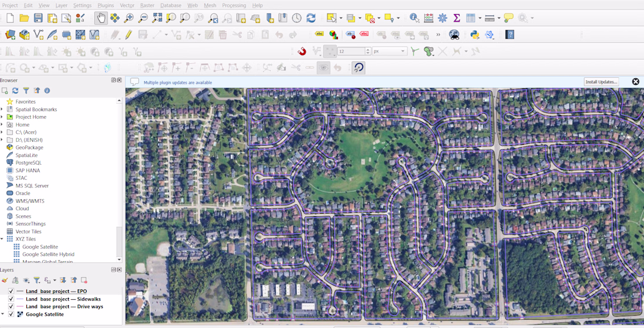Open the Processing Toolbox gear icon
This screenshot has width=644, height=328.
tap(443, 18)
